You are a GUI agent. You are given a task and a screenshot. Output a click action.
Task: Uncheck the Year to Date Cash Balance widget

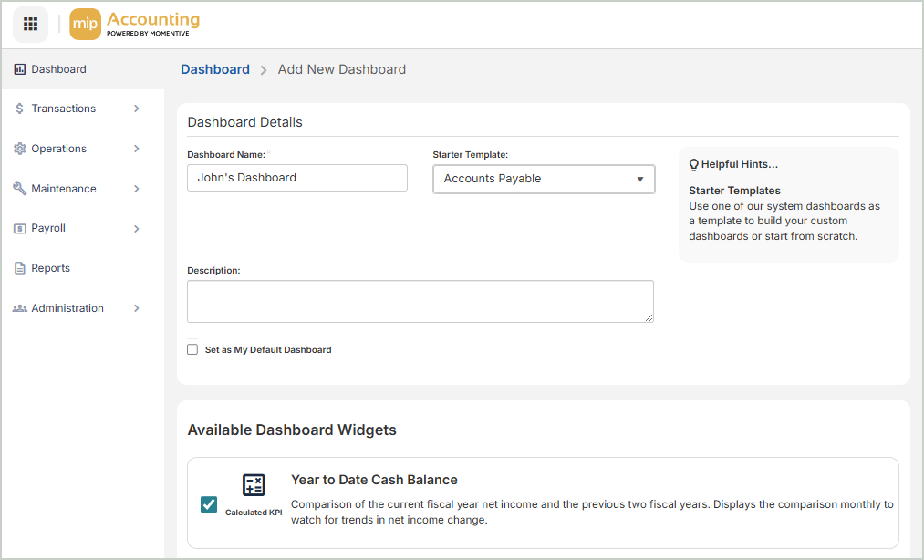(209, 504)
